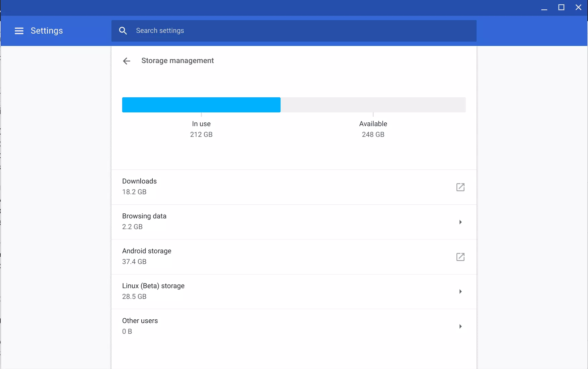
Task: Open the Linux (Beta) storage label
Action: [153, 286]
